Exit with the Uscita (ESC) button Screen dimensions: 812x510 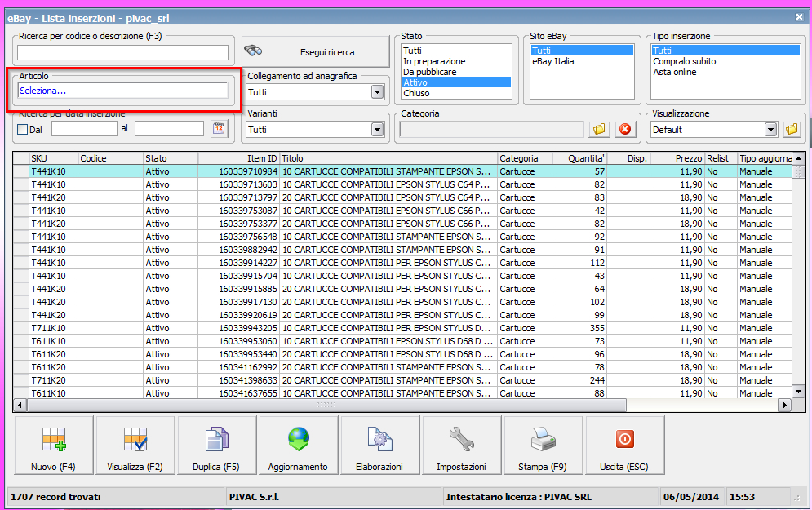[624, 445]
